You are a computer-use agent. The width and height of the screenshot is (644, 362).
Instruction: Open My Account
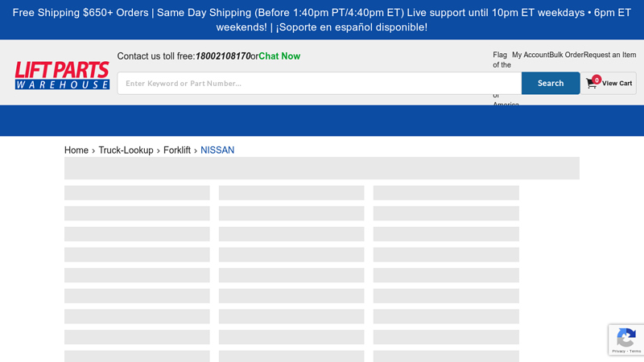[530, 55]
